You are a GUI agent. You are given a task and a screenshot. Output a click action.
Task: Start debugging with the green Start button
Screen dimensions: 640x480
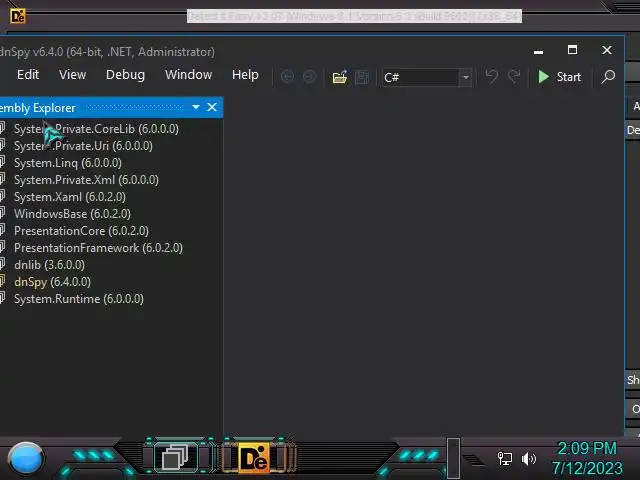tap(559, 77)
